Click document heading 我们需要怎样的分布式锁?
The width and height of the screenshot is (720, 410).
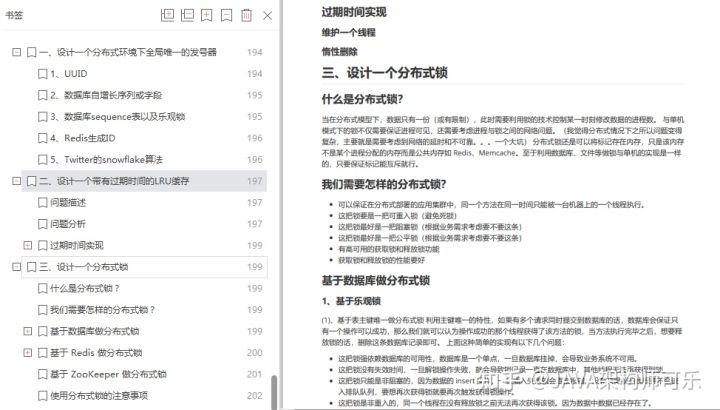(384, 184)
